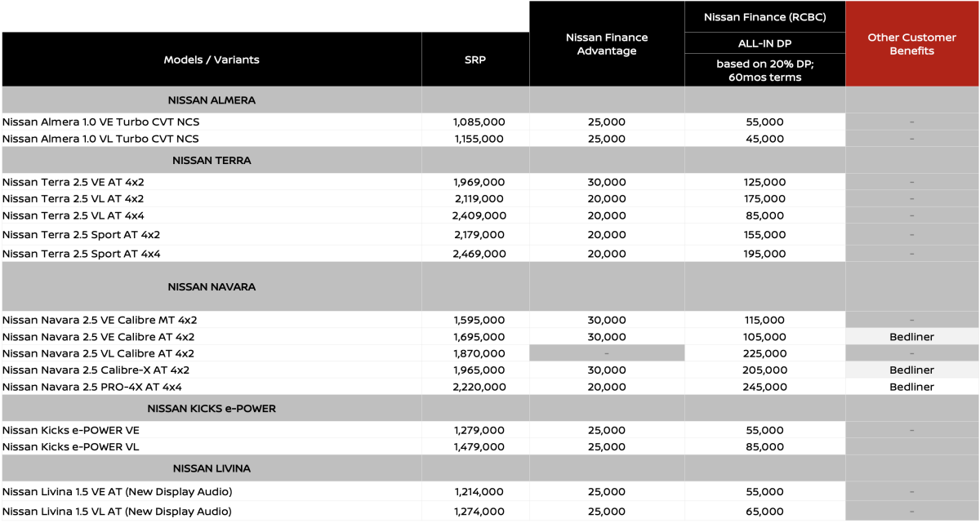Select the SRP column header
Image resolution: width=980 pixels, height=523 pixels.
[474, 60]
